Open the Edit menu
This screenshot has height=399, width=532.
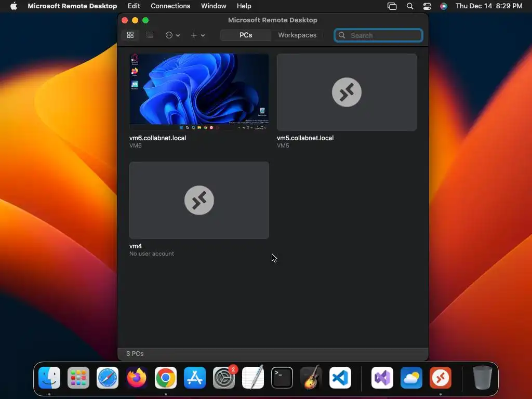pos(134,6)
